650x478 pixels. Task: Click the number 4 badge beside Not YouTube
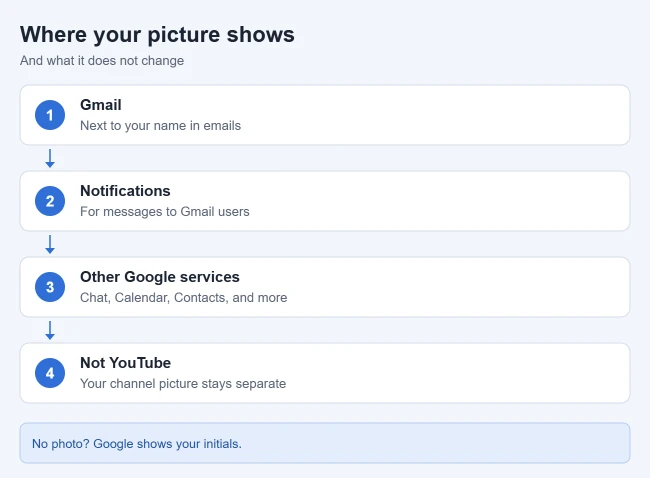click(x=50, y=373)
